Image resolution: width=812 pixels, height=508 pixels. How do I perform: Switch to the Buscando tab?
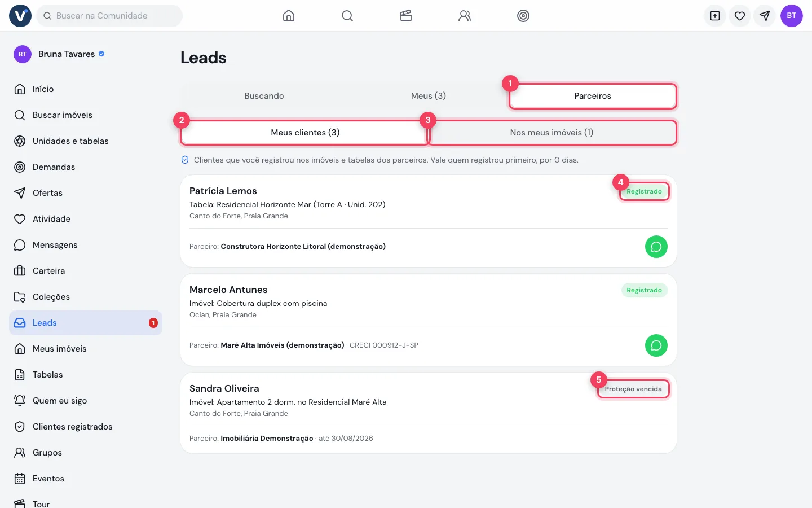pyautogui.click(x=264, y=96)
